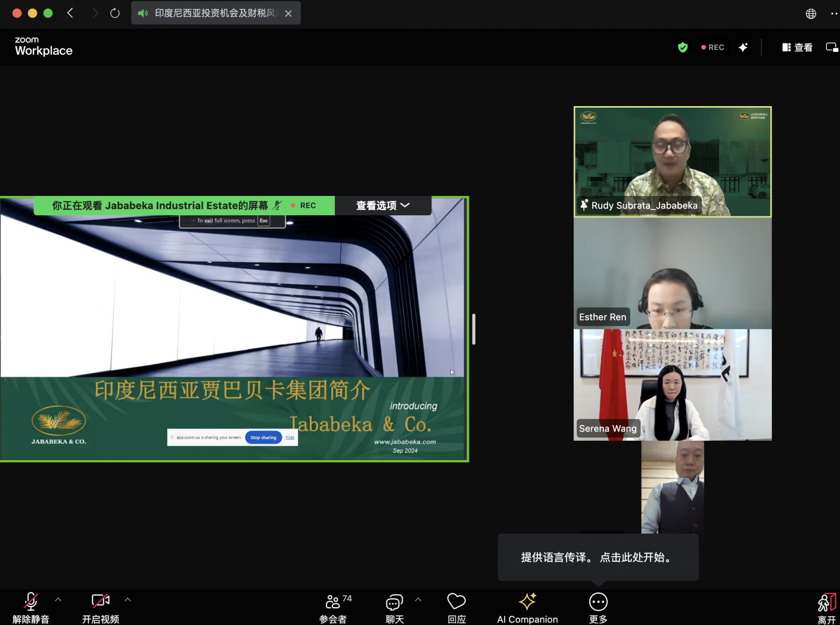Launch AI Companion from the toolbar

528,608
